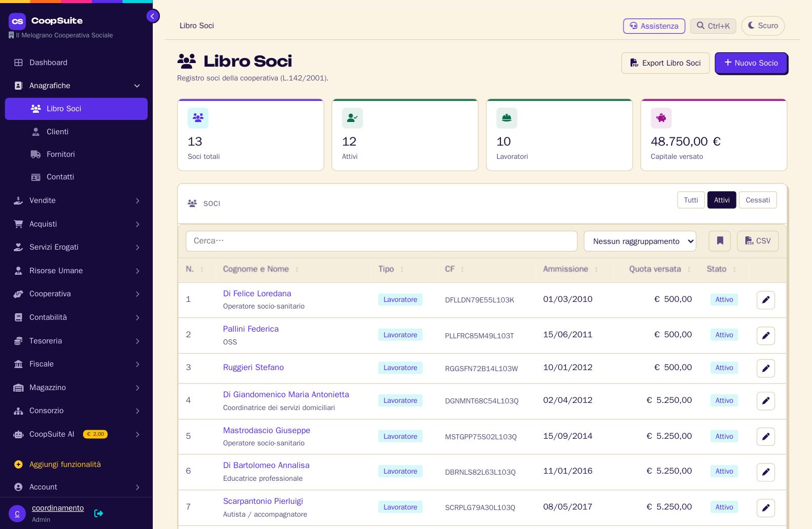Click the bookmark saved-views icon
The width and height of the screenshot is (812, 529).
(720, 241)
